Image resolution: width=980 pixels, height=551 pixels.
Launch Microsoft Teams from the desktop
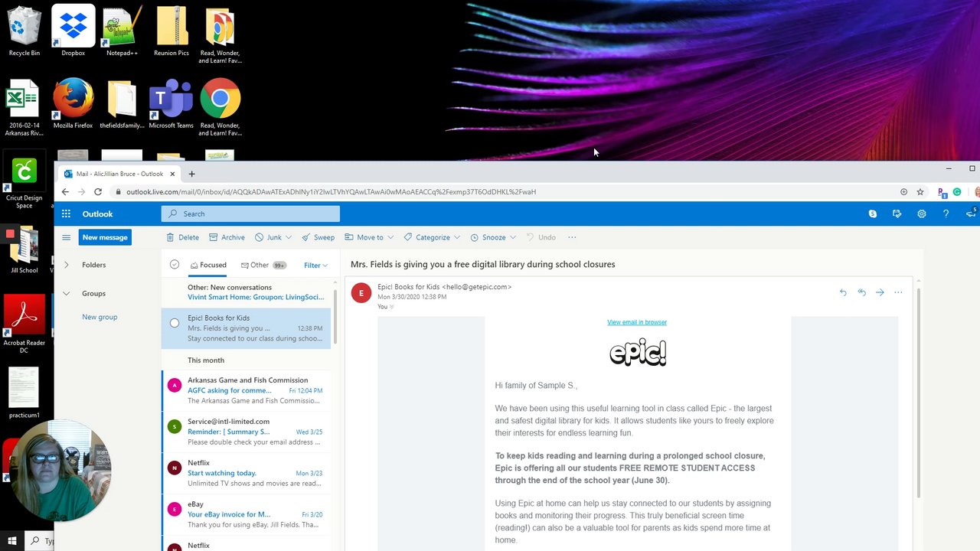(x=171, y=103)
